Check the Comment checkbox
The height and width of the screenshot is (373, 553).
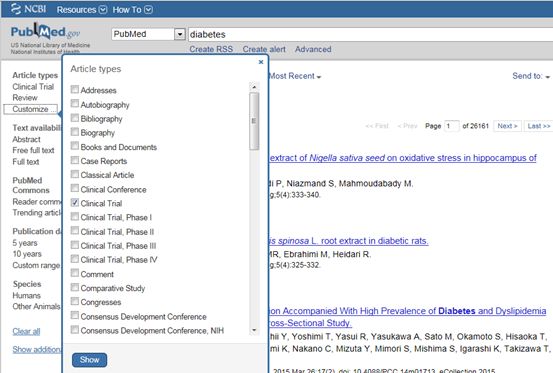(74, 273)
